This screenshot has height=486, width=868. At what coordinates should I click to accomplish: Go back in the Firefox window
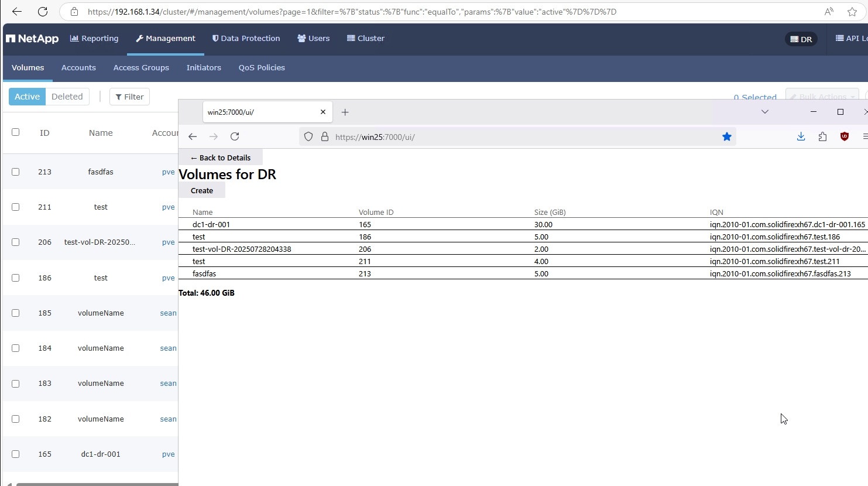pos(193,136)
